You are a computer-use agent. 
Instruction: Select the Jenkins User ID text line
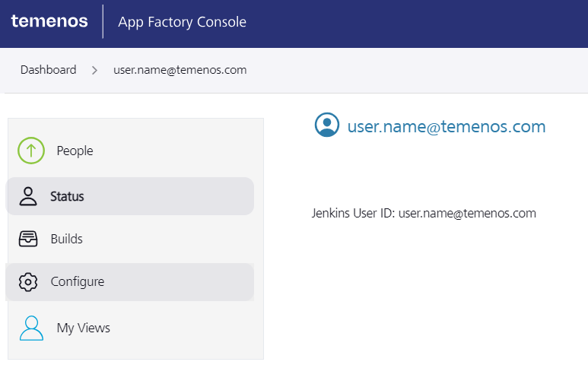click(x=424, y=213)
